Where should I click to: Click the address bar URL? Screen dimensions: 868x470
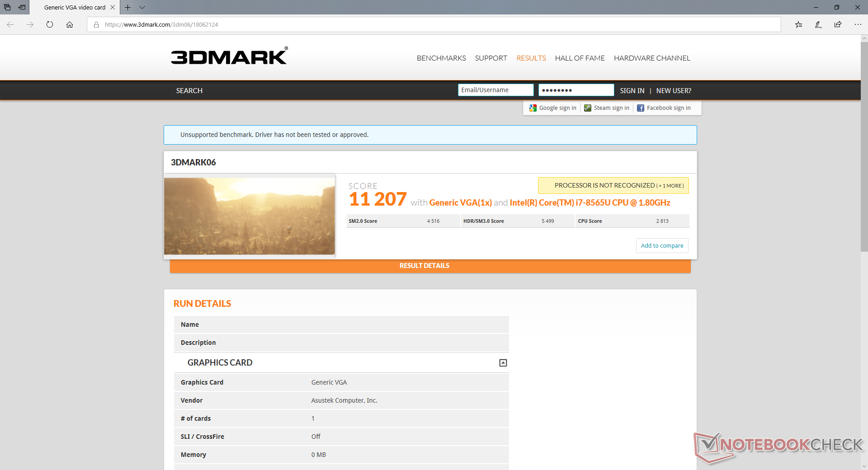[161, 24]
